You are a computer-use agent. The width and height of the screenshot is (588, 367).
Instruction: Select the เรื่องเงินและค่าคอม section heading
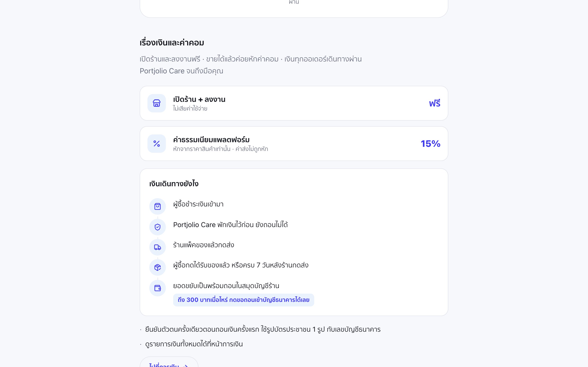172,43
